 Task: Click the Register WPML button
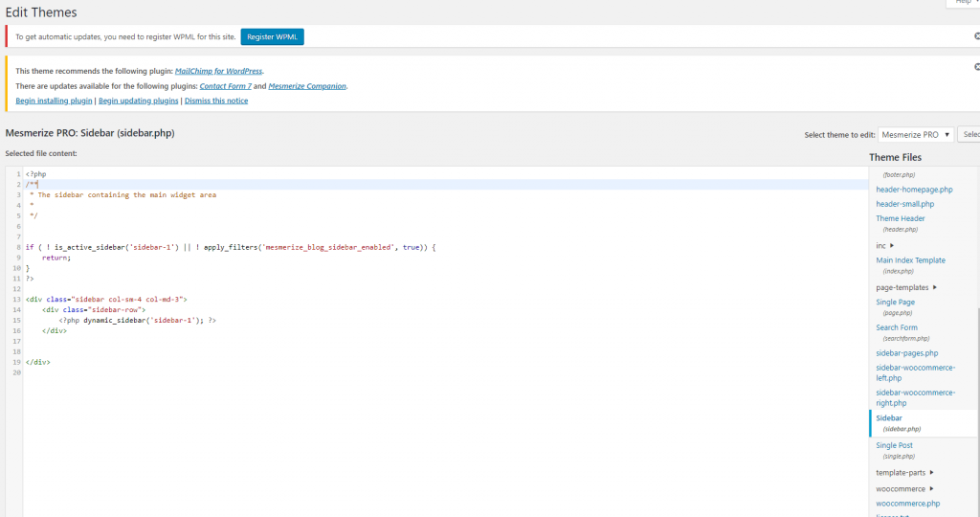272,36
